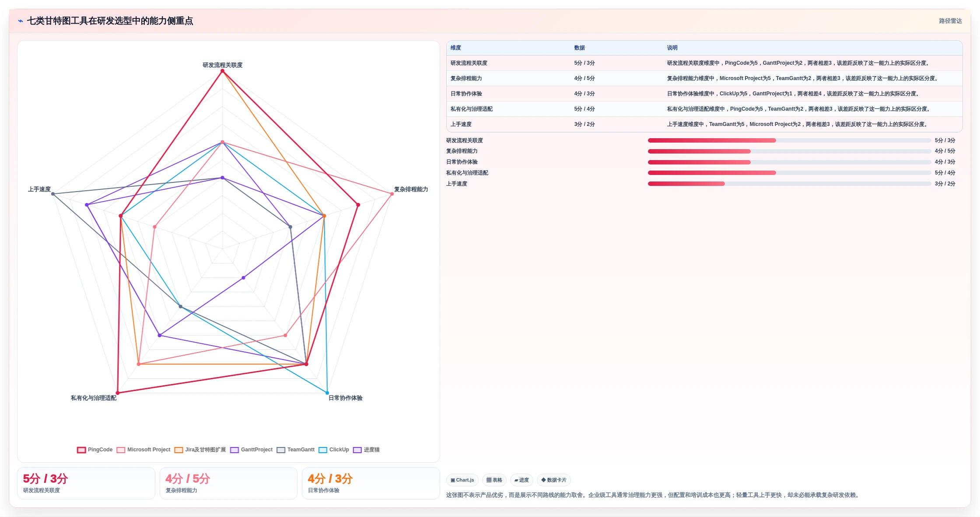Click table cell 复杂排程能力

tap(466, 78)
